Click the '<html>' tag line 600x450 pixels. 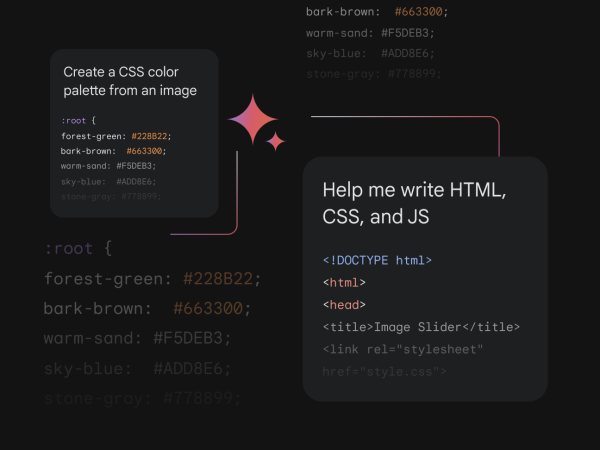click(344, 283)
